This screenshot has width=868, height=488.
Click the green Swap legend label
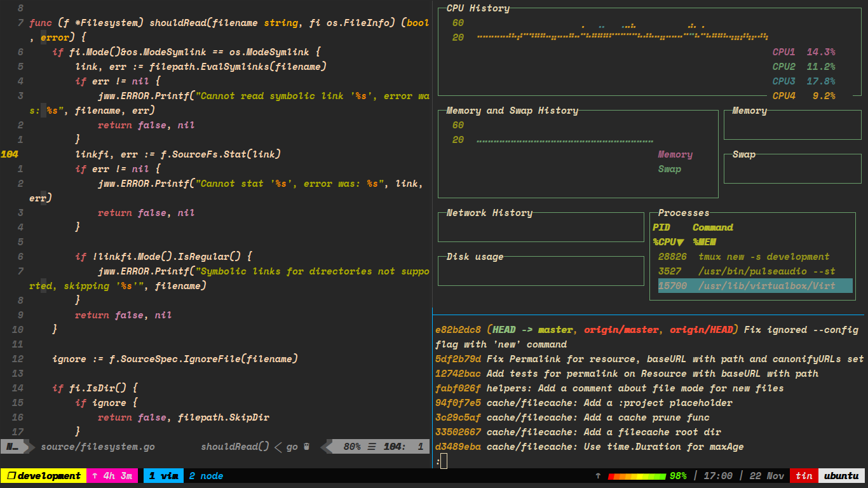pos(670,169)
